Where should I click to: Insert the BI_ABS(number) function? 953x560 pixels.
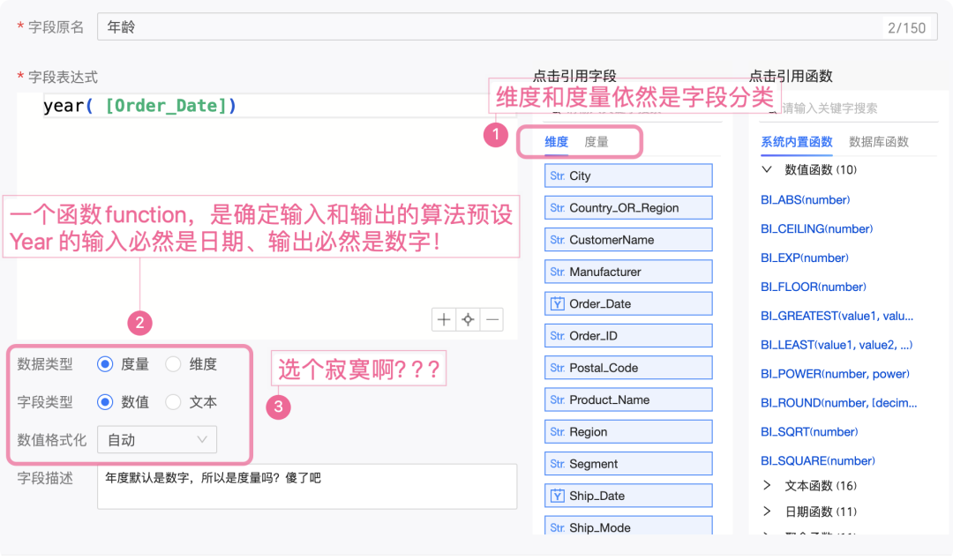pyautogui.click(x=804, y=200)
